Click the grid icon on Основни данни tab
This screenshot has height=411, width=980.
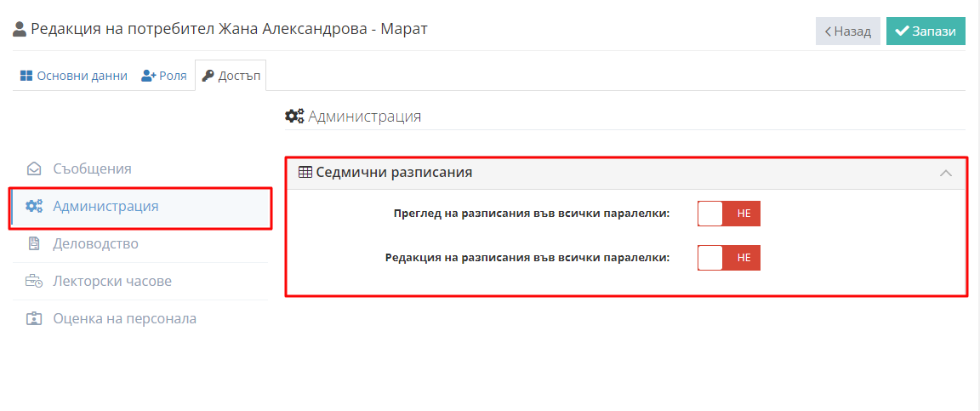pos(26,77)
